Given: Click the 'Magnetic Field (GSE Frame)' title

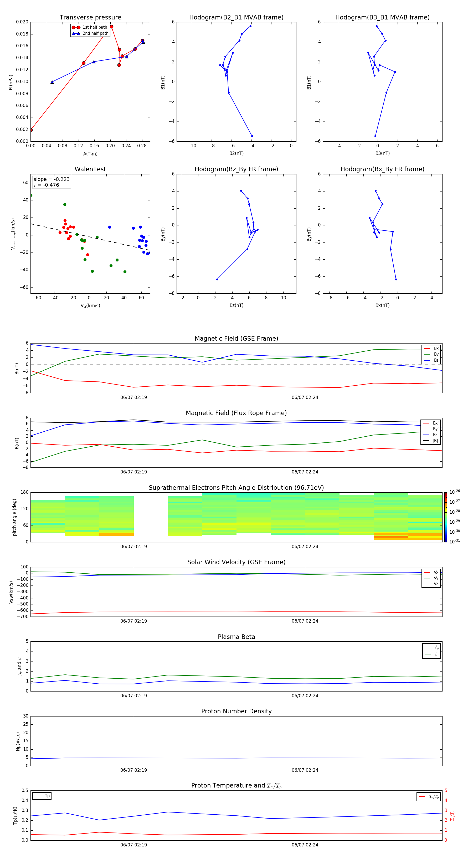Looking at the screenshot, I should pyautogui.click(x=236, y=339).
